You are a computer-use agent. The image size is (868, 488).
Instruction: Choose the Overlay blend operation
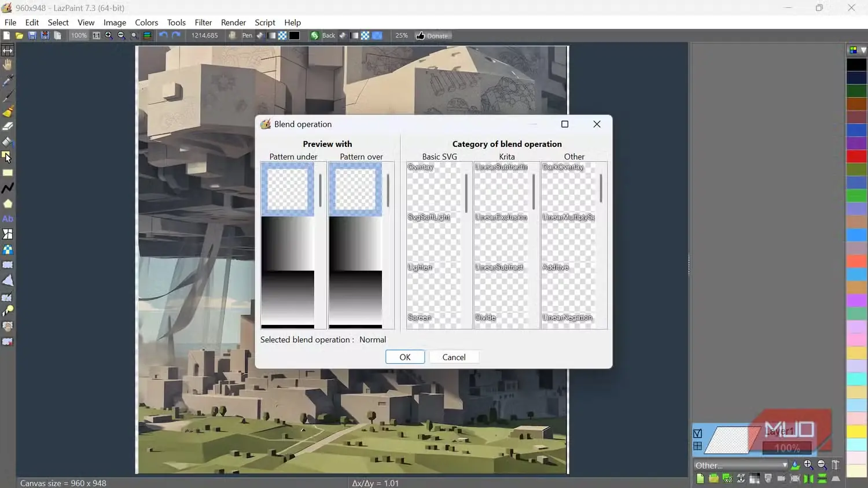[x=435, y=186]
